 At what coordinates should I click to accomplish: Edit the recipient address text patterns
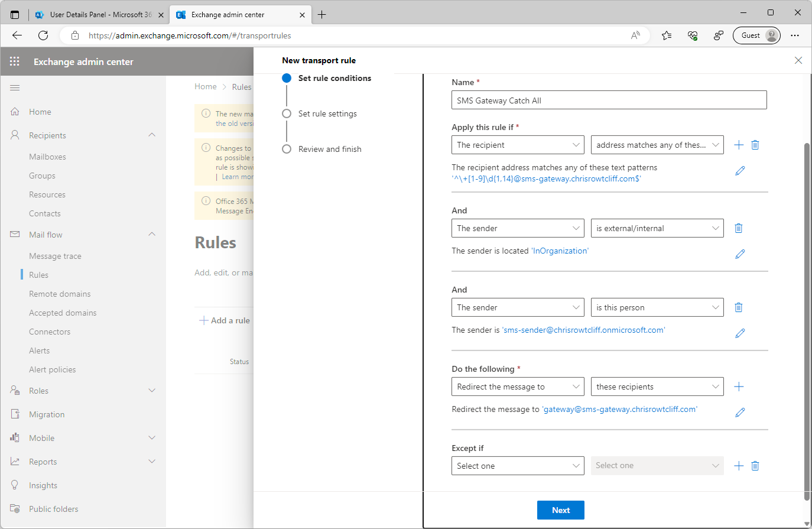[x=740, y=171]
